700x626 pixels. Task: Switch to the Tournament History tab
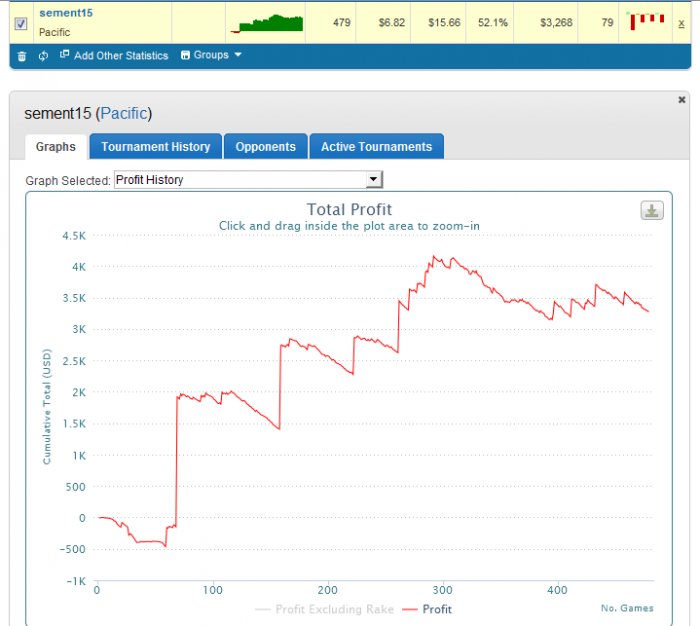click(155, 146)
